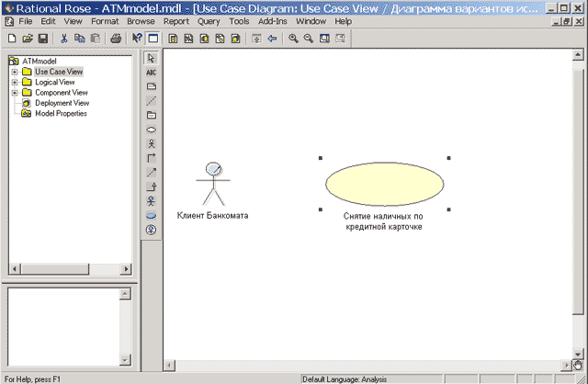Click the Undo Fit in Window icon
This screenshot has width=588, height=384.
[x=340, y=39]
